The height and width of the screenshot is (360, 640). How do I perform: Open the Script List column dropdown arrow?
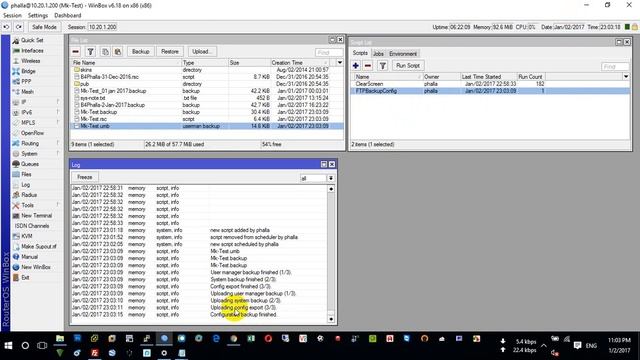coord(626,76)
